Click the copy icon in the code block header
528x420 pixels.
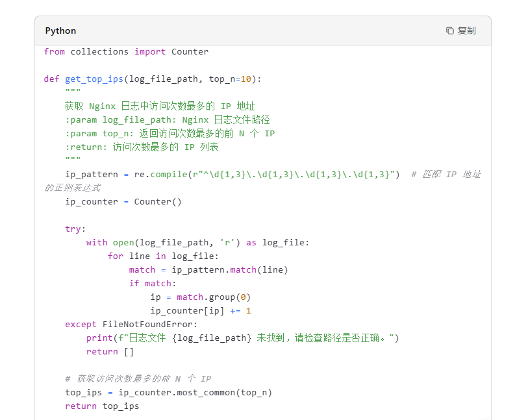point(450,31)
